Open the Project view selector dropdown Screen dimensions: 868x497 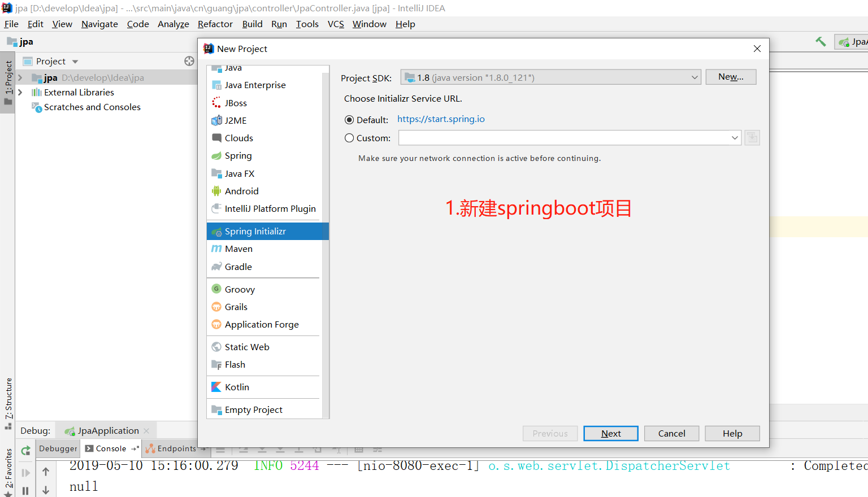coord(75,62)
